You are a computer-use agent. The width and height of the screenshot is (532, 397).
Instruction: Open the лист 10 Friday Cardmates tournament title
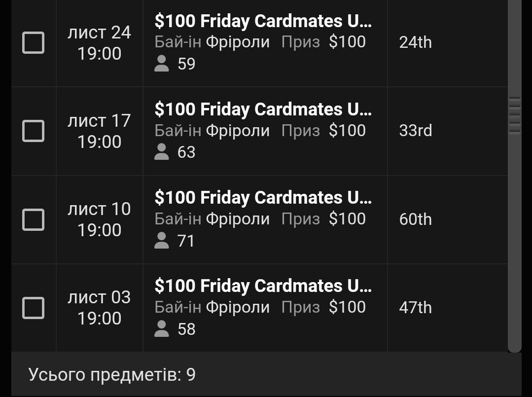263,197
